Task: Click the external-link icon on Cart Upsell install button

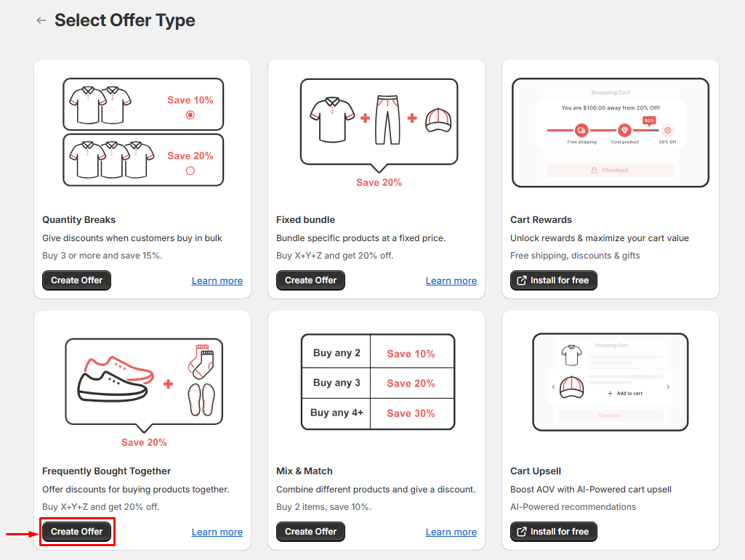Action: [x=521, y=532]
